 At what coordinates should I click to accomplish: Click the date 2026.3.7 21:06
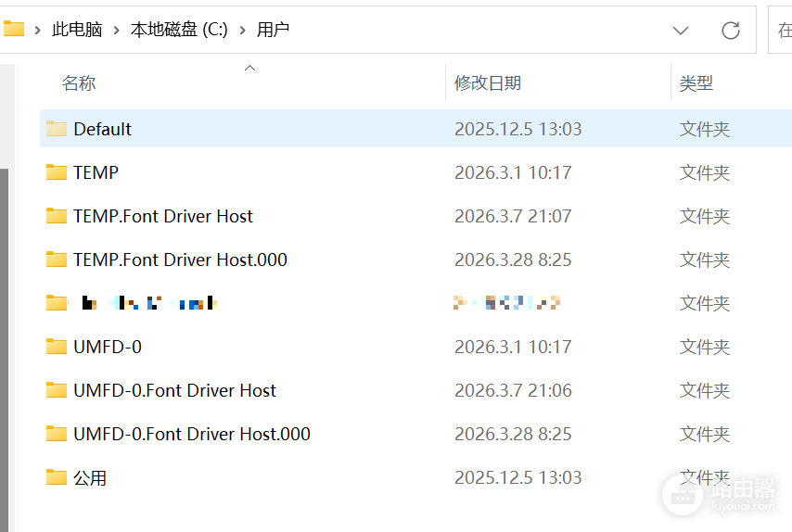click(513, 391)
